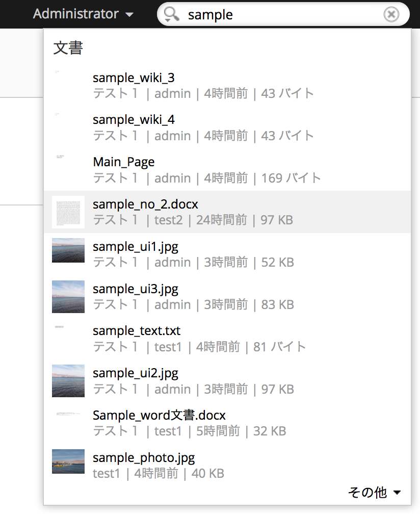Open the Sample_word文書.docx result
420x515 pixels.
159,415
